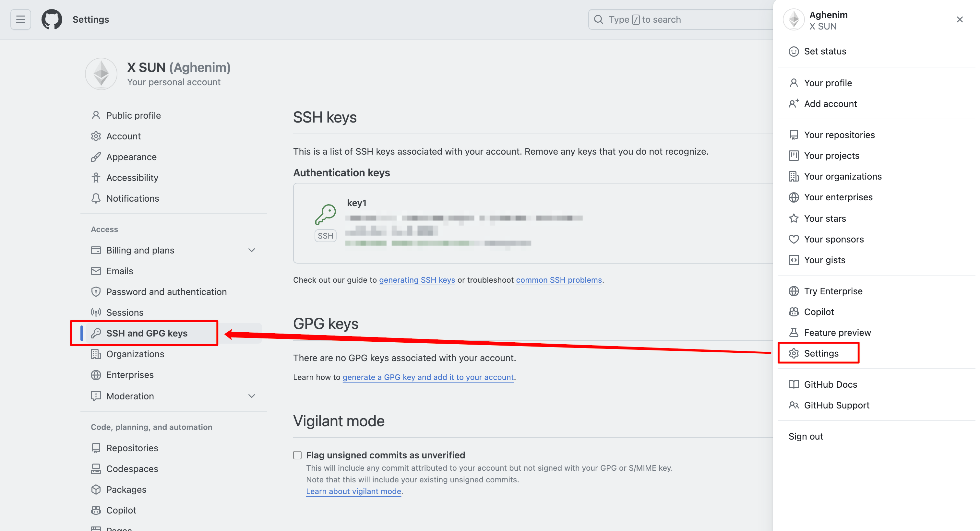Click the Set status smiley icon
This screenshot has height=531, width=980.
(793, 51)
